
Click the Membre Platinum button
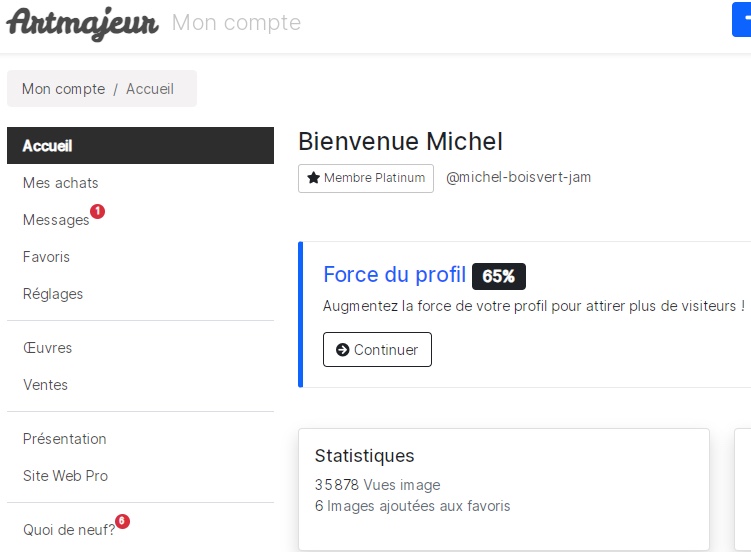tap(366, 179)
